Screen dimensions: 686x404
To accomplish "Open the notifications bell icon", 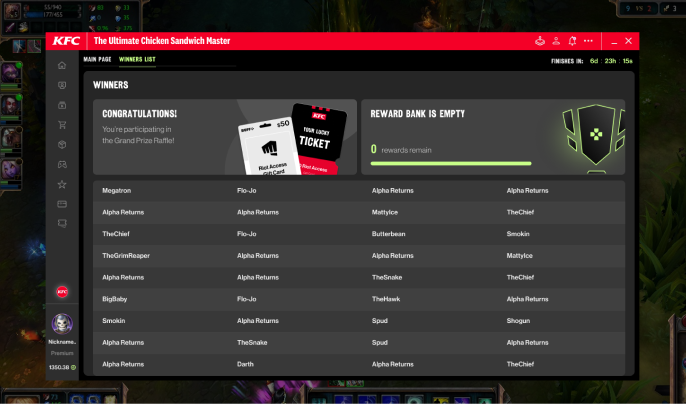I will coord(572,41).
